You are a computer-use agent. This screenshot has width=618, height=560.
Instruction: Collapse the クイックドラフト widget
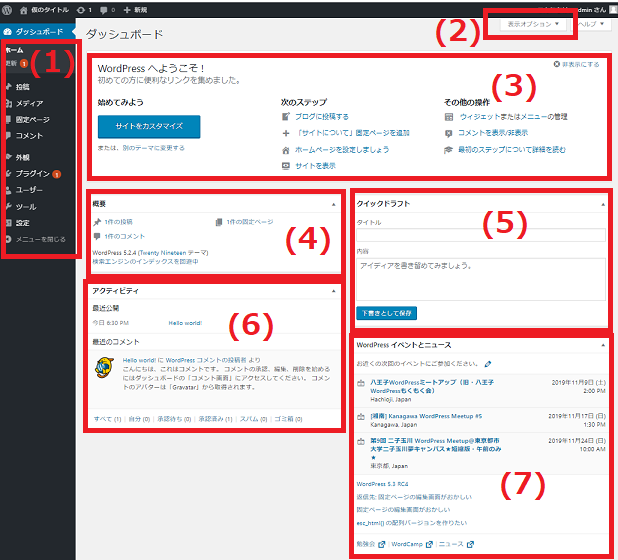coord(603,203)
